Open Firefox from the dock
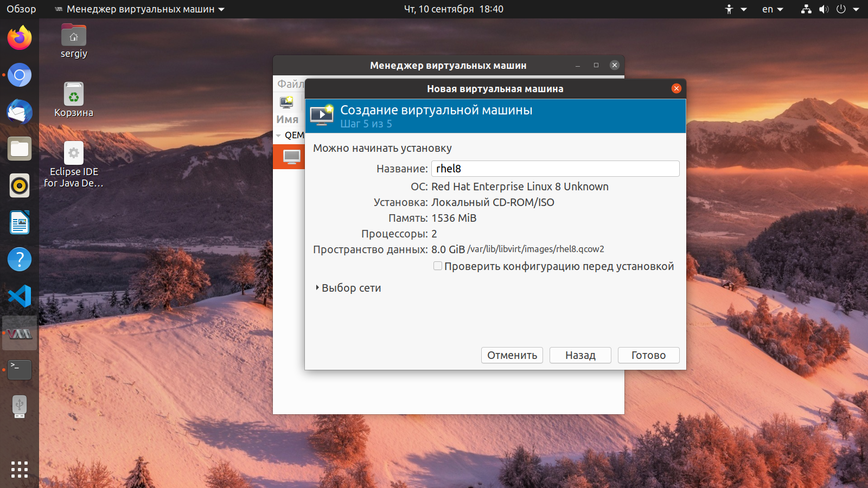 20,38
